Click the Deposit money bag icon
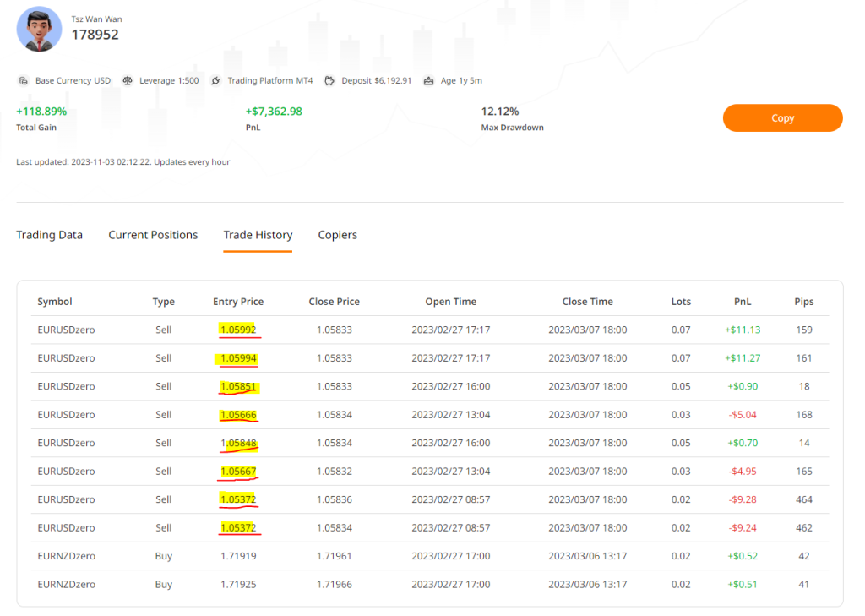 (x=329, y=81)
